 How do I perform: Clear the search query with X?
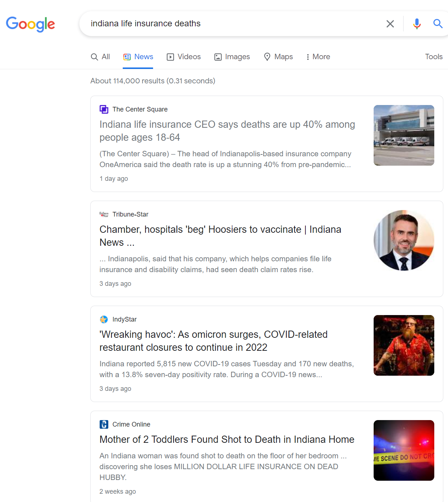pos(390,24)
